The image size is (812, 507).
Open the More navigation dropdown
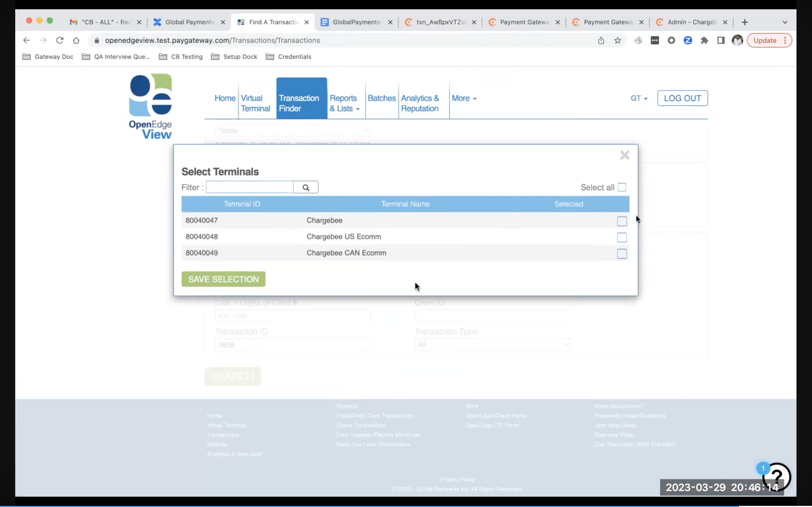pos(464,98)
